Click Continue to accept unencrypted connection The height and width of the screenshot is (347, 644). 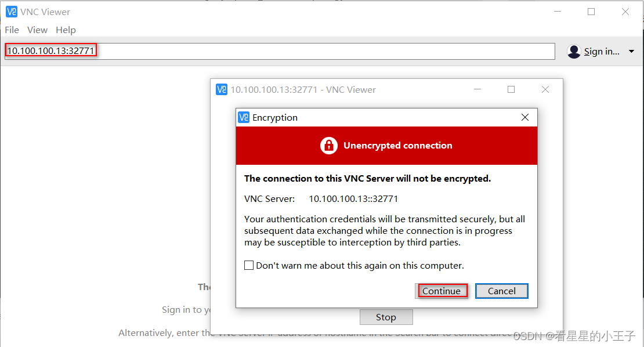click(442, 291)
